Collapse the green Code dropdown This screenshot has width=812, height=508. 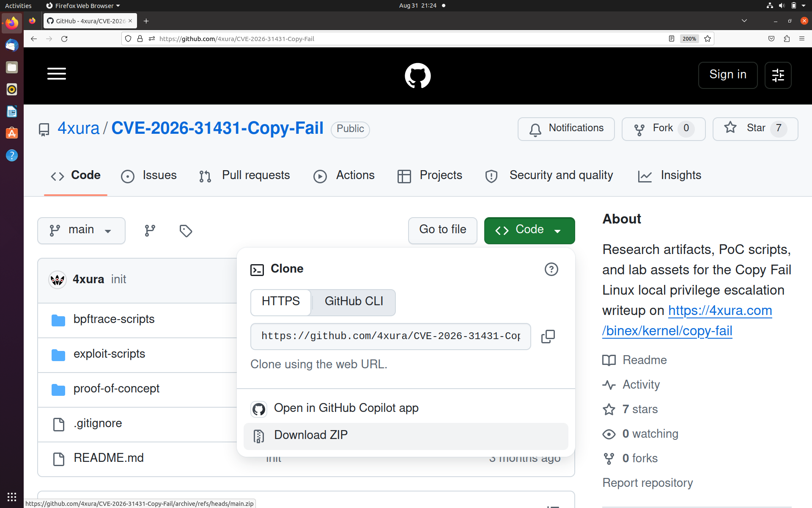(529, 231)
